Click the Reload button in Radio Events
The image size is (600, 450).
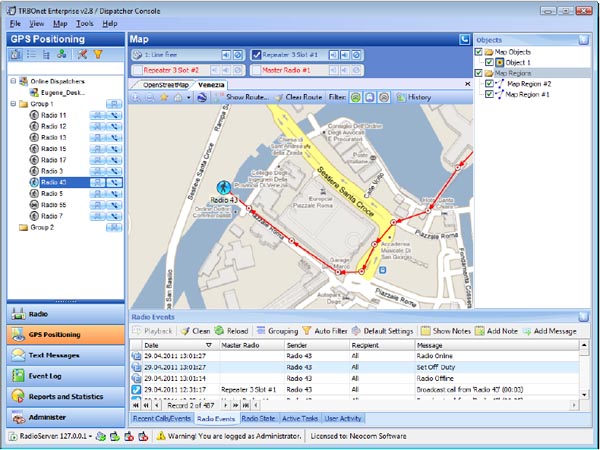[232, 331]
